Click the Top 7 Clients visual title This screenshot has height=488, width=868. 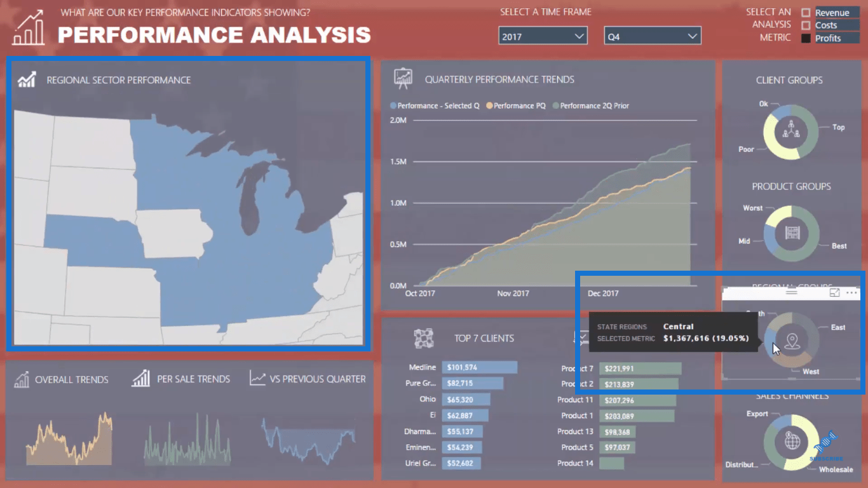[484, 338]
